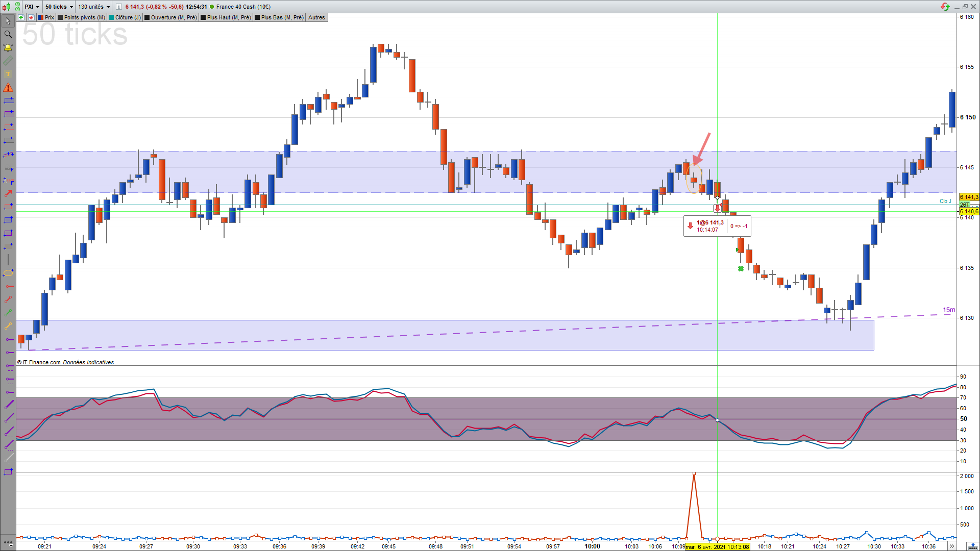Image resolution: width=980 pixels, height=551 pixels.
Task: Select the text annotation tool
Action: (8, 74)
